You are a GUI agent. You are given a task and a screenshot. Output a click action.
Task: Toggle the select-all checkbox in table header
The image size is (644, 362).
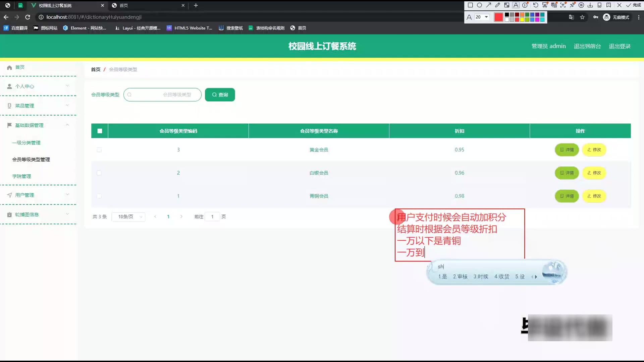[x=100, y=131]
